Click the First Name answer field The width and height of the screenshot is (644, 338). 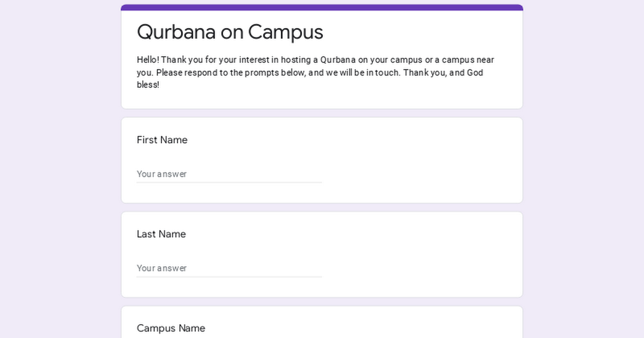(x=229, y=174)
